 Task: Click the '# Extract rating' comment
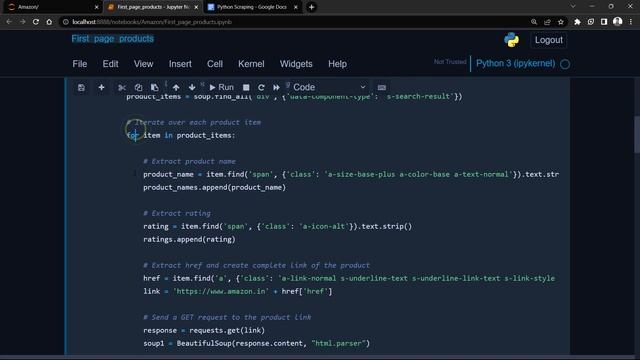(x=177, y=213)
